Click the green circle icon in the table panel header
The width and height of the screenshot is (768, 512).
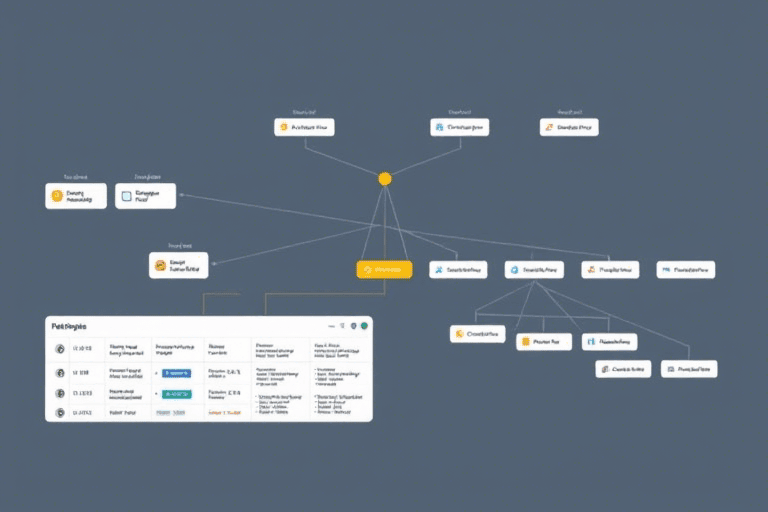coord(365,326)
